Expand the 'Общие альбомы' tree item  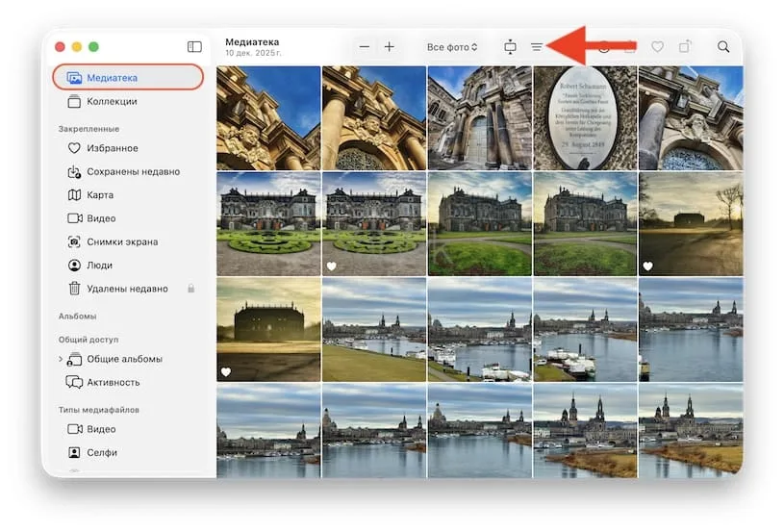pos(61,359)
